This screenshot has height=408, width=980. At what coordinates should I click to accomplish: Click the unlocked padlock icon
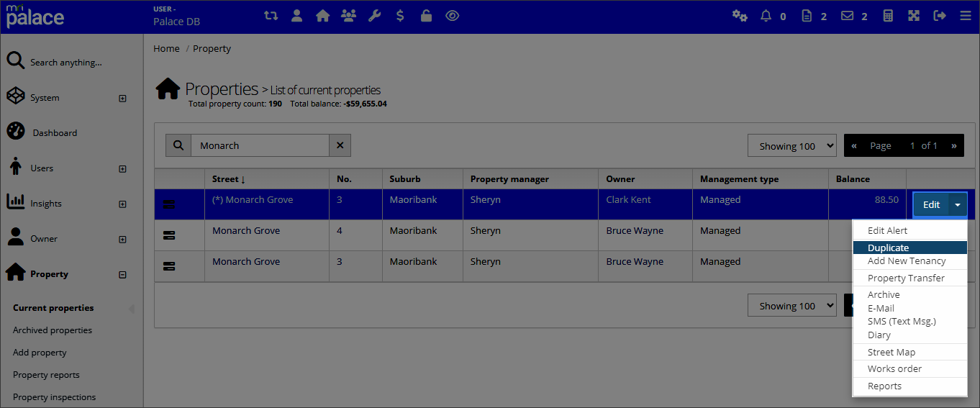[x=426, y=15]
